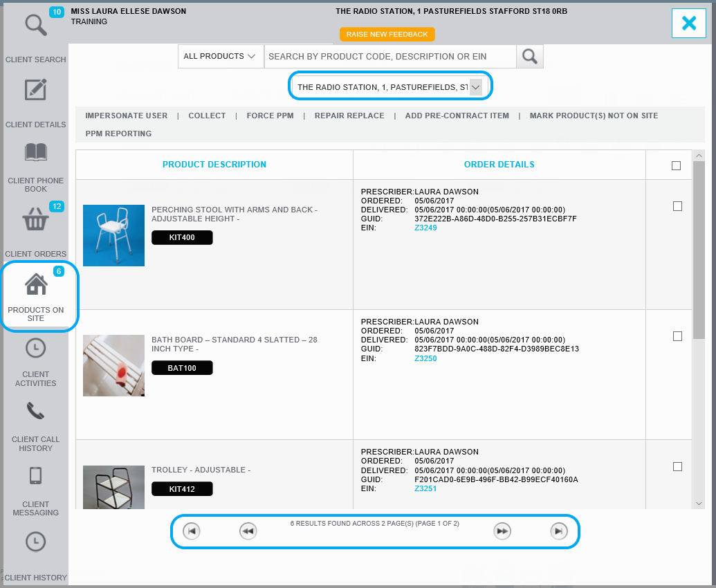
Task: Click scrollbar down arrow in products table
Action: point(699,504)
